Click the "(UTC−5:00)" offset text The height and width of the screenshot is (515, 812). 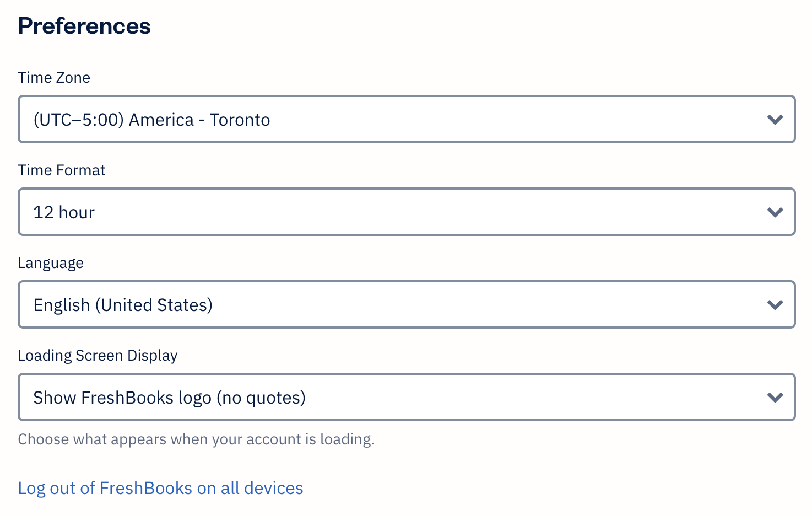[78, 120]
